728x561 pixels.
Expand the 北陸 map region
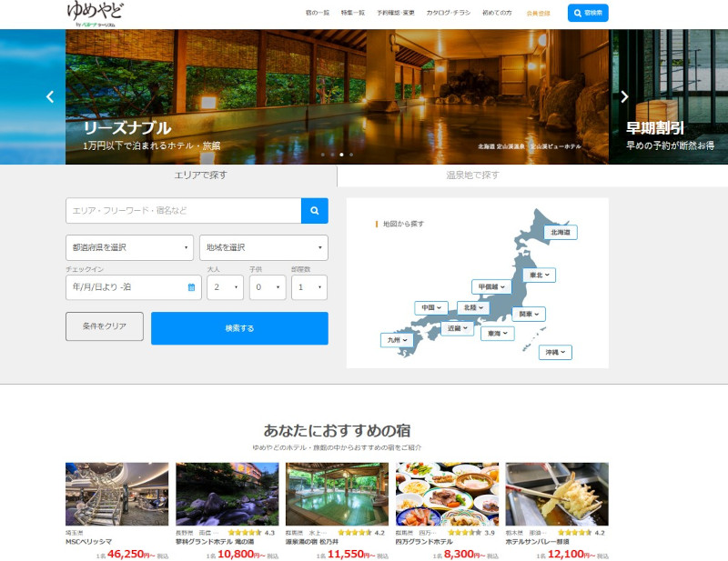click(473, 307)
